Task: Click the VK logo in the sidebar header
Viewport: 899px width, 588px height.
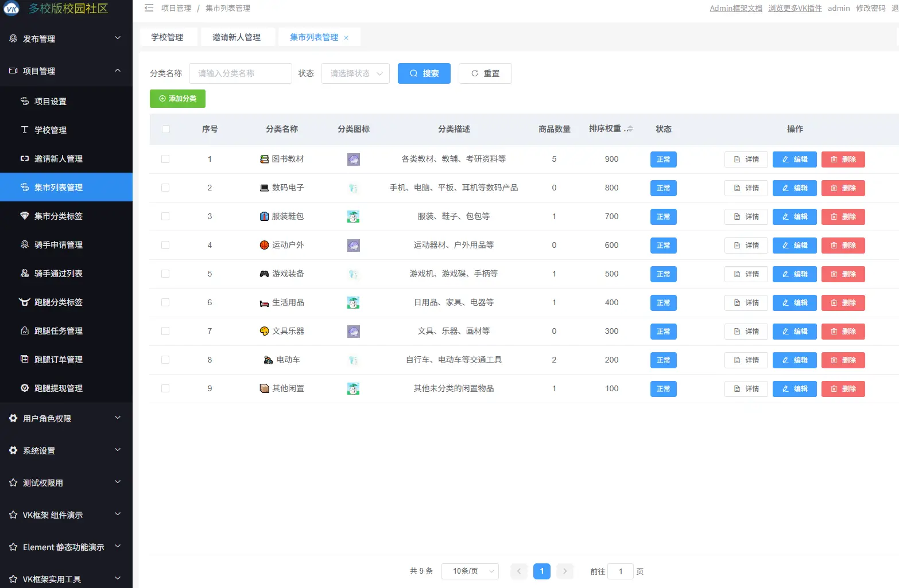Action: (11, 8)
